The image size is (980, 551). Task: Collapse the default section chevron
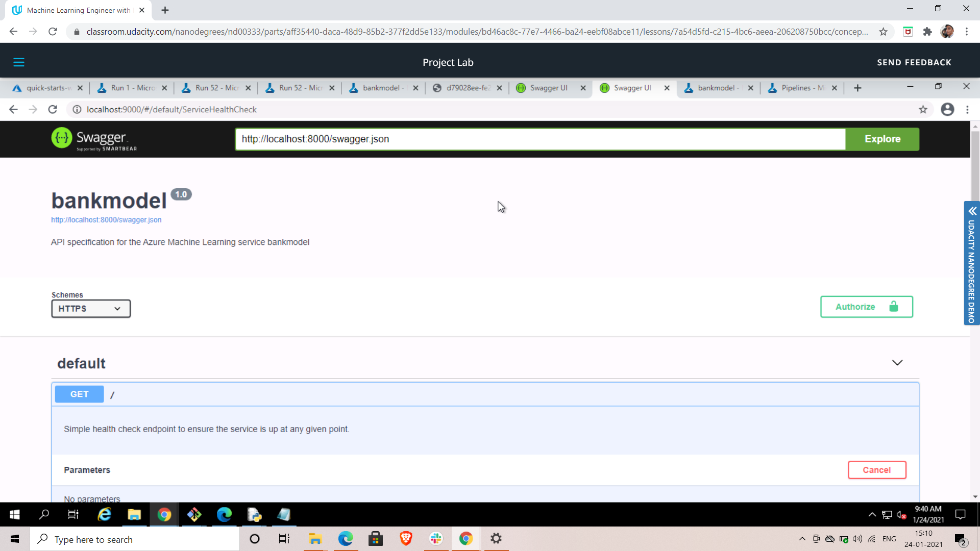(897, 363)
